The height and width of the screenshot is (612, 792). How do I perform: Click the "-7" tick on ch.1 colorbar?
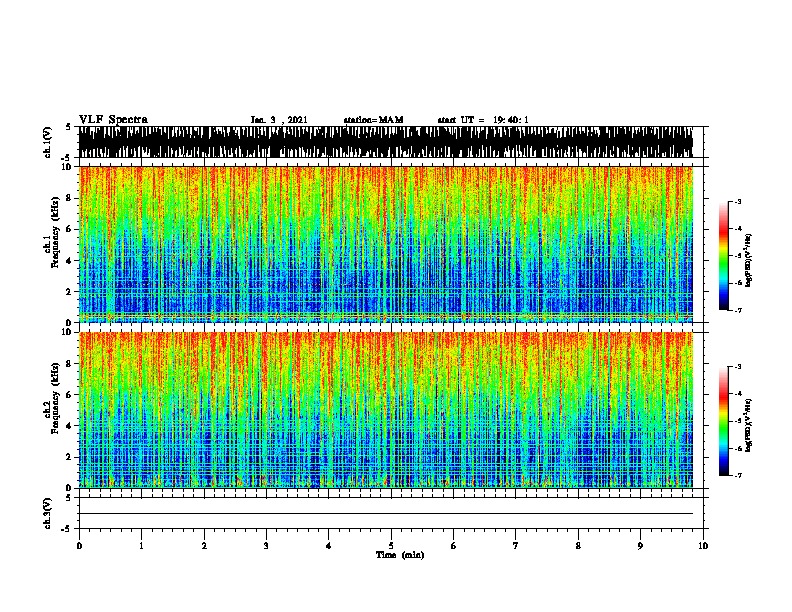pos(737,310)
